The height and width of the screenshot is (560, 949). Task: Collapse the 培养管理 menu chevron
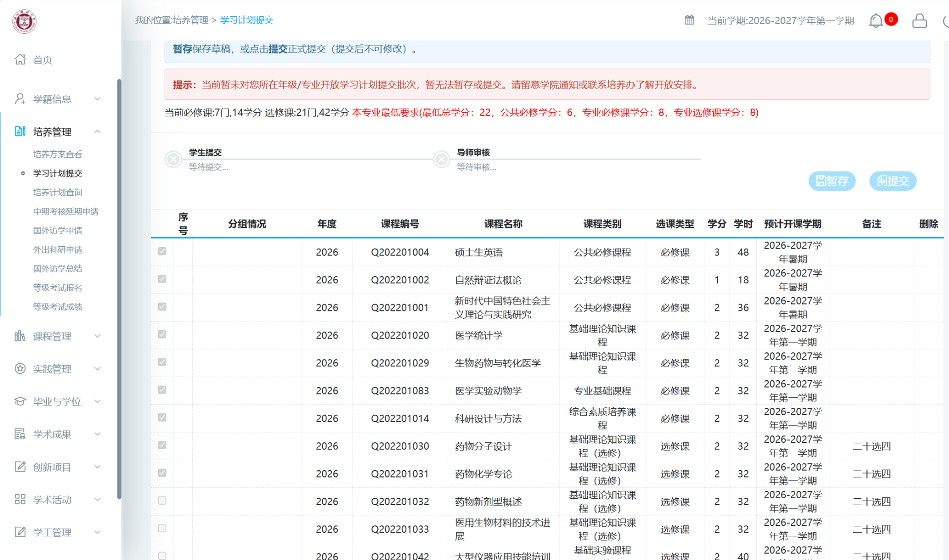click(x=97, y=131)
